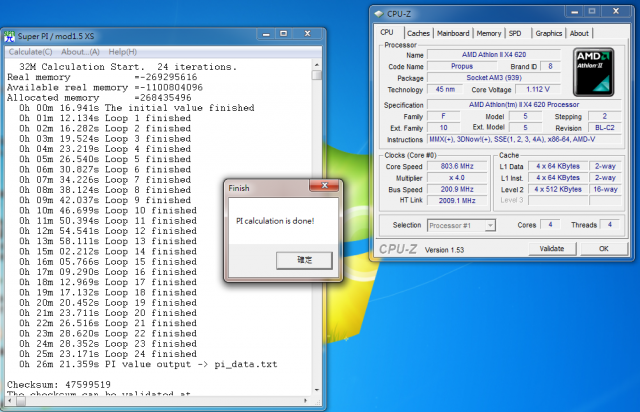Click the Multiplier value x 4.0
640x412 pixels.
tap(457, 178)
